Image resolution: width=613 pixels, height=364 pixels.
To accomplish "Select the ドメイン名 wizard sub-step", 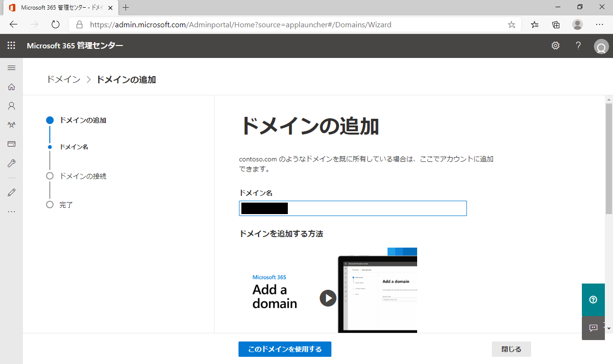I will coord(74,147).
